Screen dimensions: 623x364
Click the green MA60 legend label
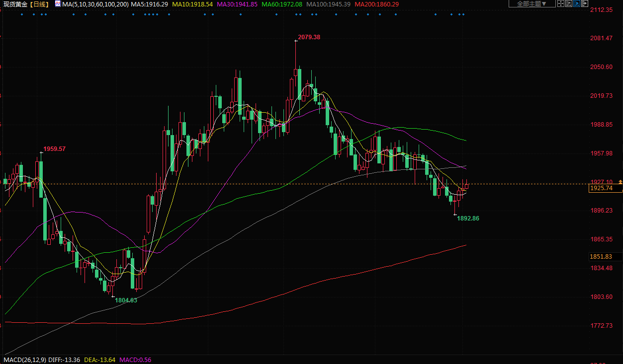point(281,4)
